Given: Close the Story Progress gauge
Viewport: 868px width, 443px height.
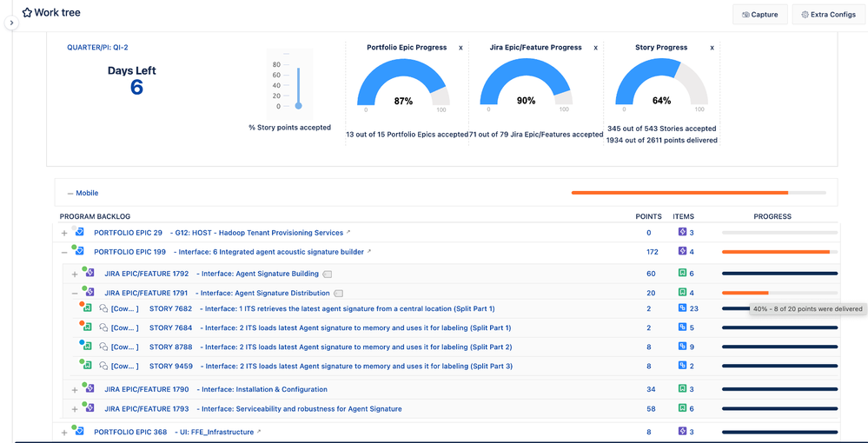Looking at the screenshot, I should coord(713,48).
